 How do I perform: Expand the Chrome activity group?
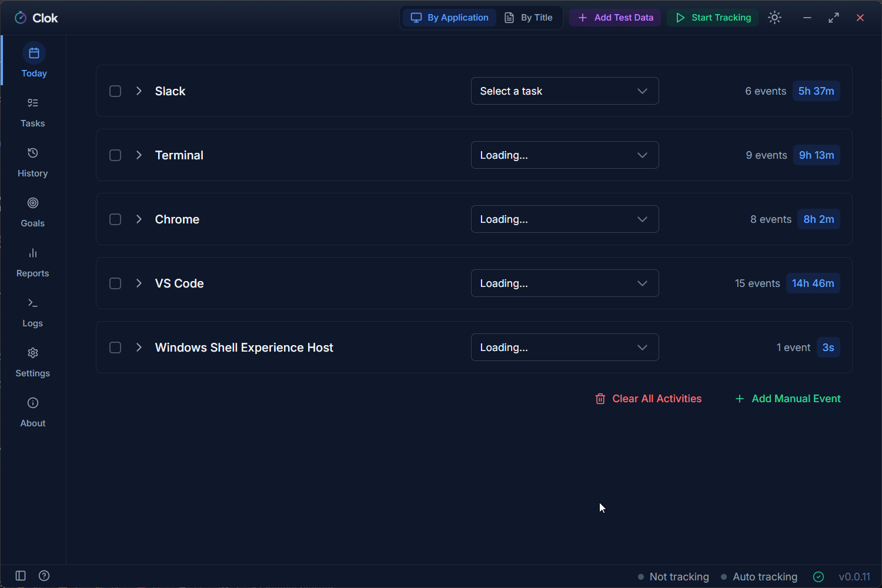point(139,219)
